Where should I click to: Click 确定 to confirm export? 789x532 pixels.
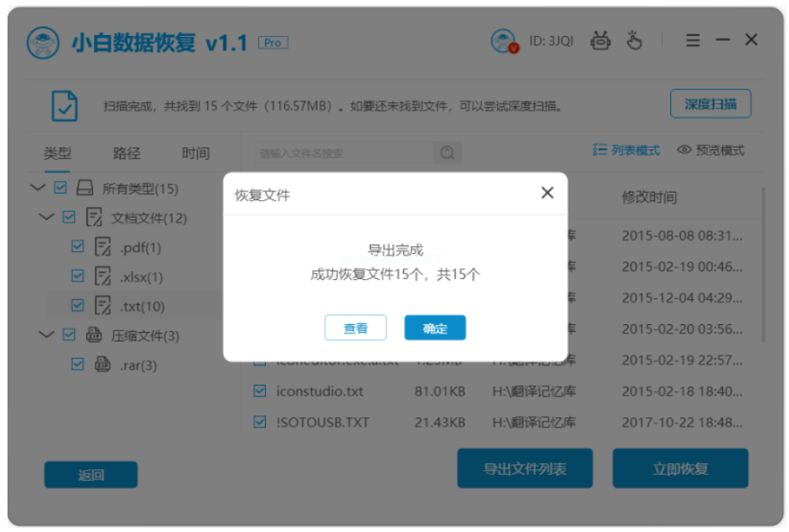click(x=434, y=328)
